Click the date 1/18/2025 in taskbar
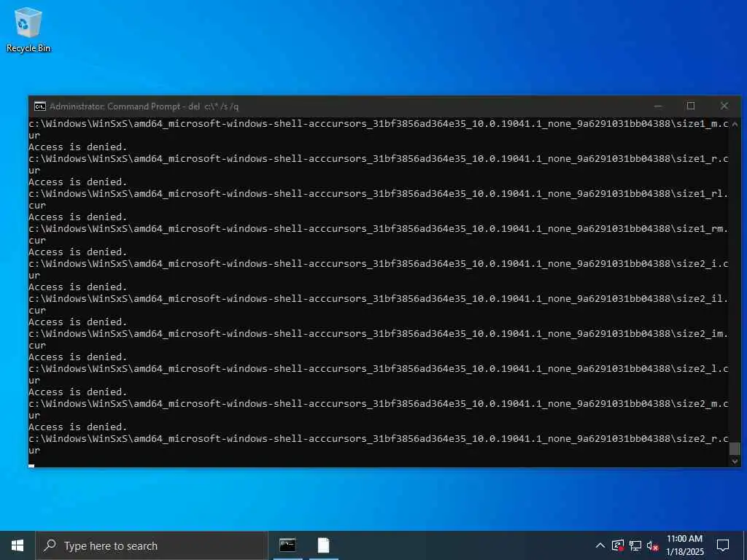The height and width of the screenshot is (560, 747). pyautogui.click(x=684, y=552)
